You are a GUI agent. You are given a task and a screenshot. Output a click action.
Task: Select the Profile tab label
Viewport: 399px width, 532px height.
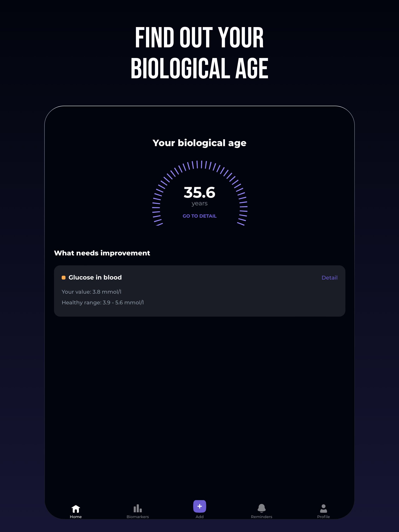click(x=323, y=517)
